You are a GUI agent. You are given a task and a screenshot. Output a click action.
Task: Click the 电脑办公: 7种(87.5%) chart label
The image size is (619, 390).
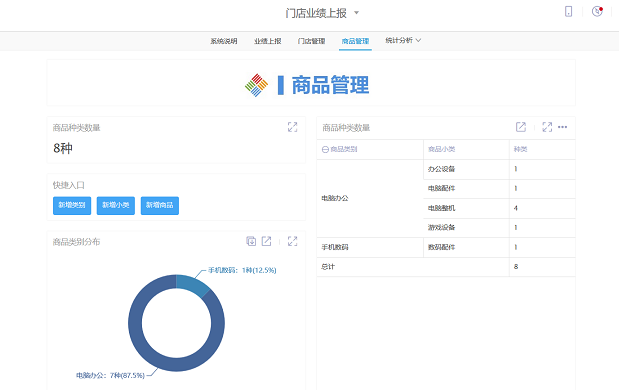(110, 375)
